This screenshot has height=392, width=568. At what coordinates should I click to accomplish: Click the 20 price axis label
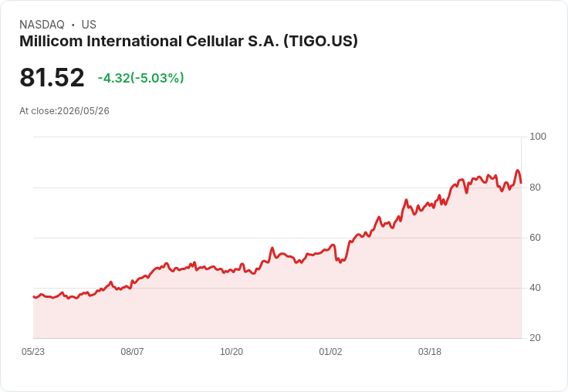point(535,338)
